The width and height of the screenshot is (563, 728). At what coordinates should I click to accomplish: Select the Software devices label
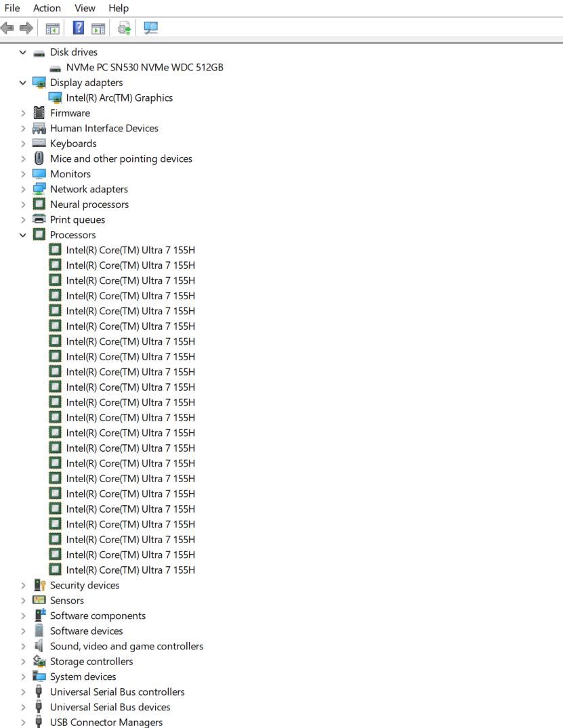87,631
